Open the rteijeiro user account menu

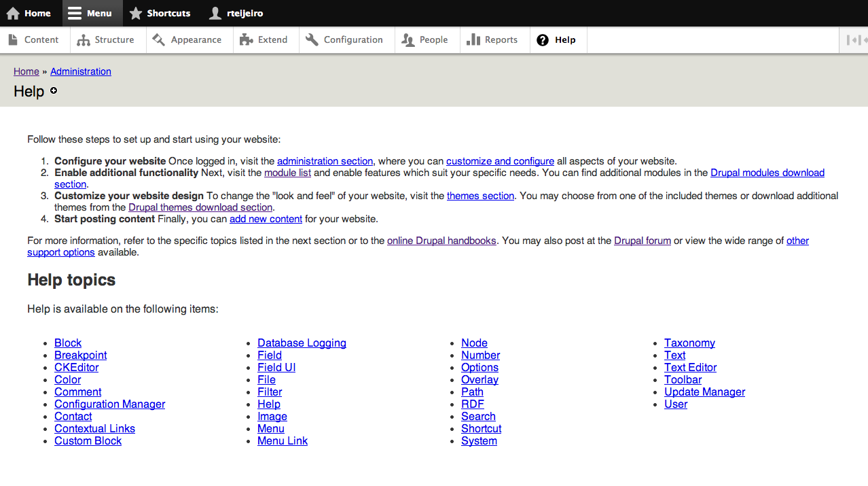point(236,13)
